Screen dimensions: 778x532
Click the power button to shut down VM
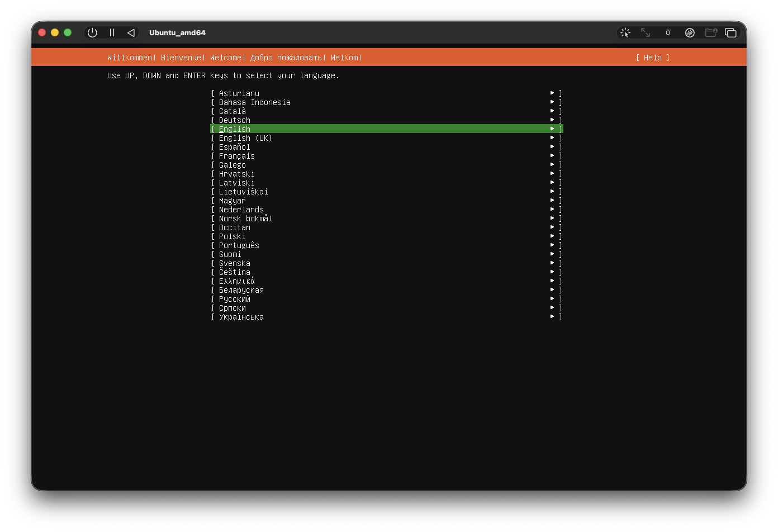pyautogui.click(x=93, y=32)
